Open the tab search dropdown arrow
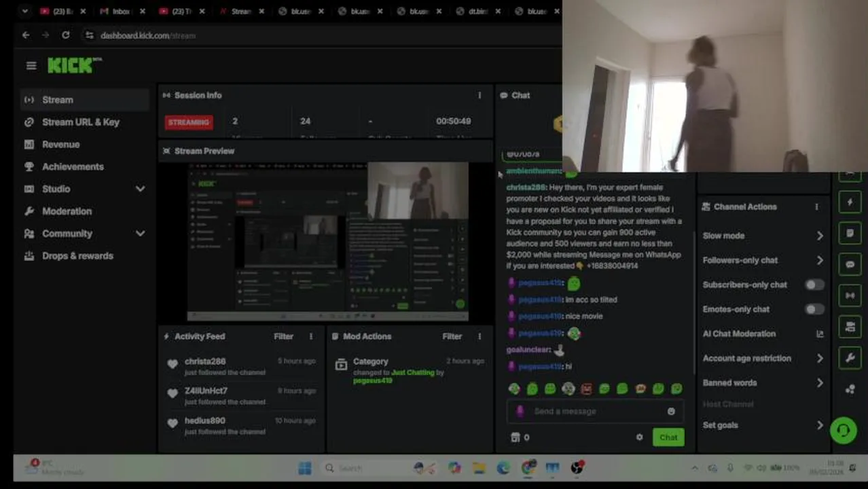This screenshot has width=868, height=489. click(x=25, y=11)
